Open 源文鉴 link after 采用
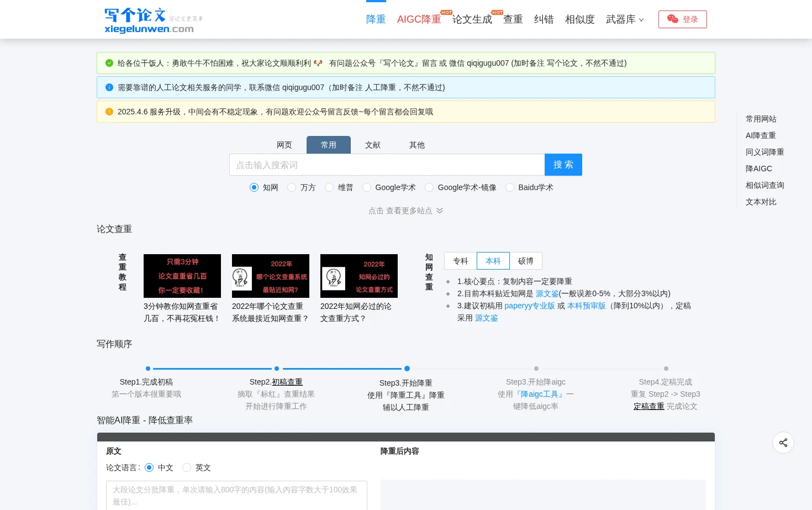The width and height of the screenshot is (812, 510). click(487, 318)
